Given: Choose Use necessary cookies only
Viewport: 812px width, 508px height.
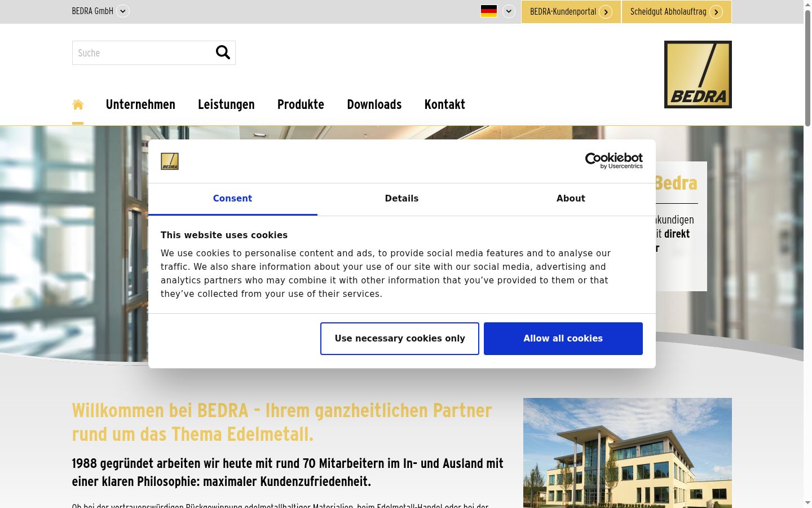Looking at the screenshot, I should point(400,339).
